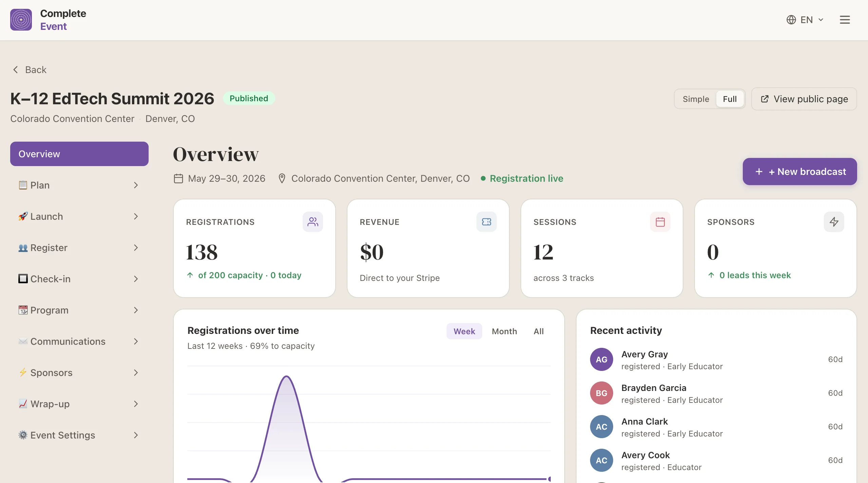
Task: Click the chart's end data point
Action: (x=549, y=479)
